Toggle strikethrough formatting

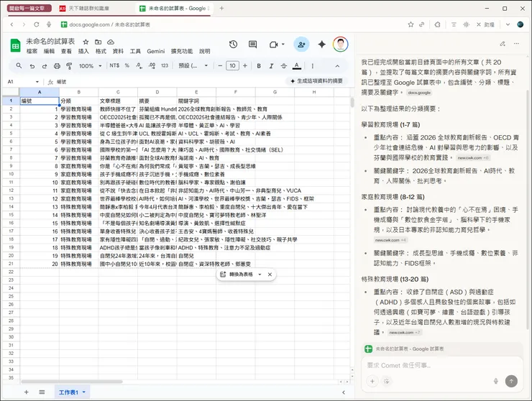(284, 66)
